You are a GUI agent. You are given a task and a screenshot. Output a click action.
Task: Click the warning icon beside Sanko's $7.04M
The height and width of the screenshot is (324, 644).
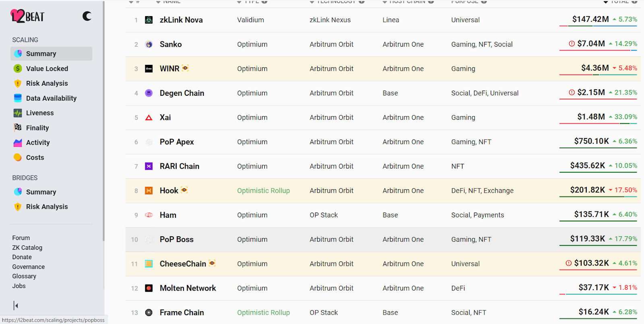[572, 43]
